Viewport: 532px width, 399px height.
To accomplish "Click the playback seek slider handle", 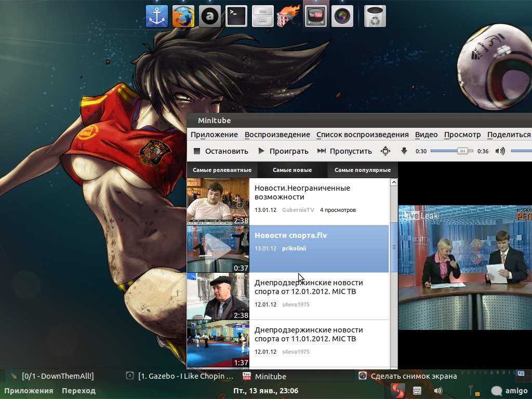I will [x=462, y=151].
